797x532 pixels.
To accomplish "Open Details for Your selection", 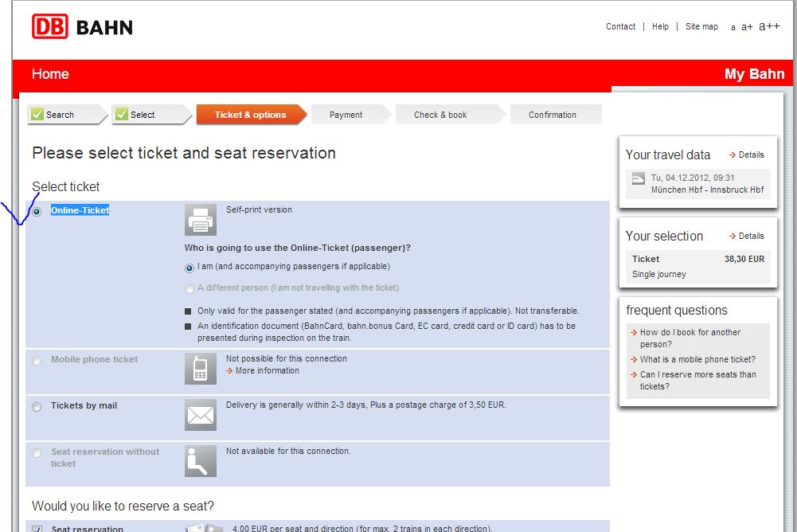I will 746,236.
